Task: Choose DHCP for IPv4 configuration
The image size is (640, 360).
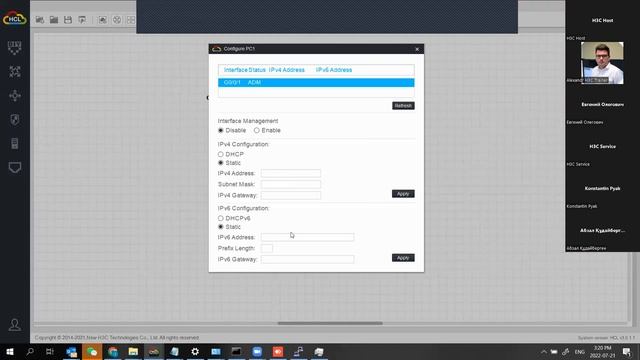Action: coord(221,154)
